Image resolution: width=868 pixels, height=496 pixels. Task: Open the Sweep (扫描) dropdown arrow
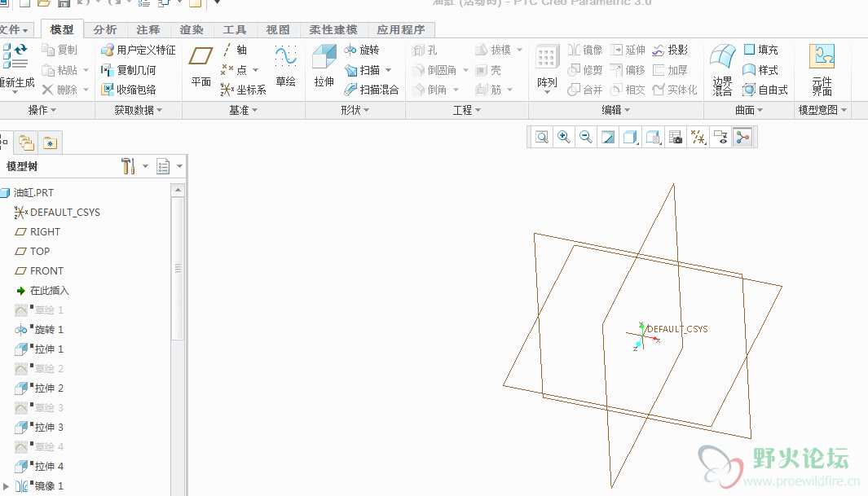click(389, 70)
